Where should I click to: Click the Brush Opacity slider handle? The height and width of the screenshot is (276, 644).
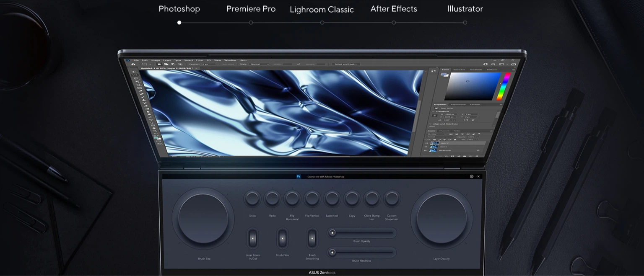point(332,233)
